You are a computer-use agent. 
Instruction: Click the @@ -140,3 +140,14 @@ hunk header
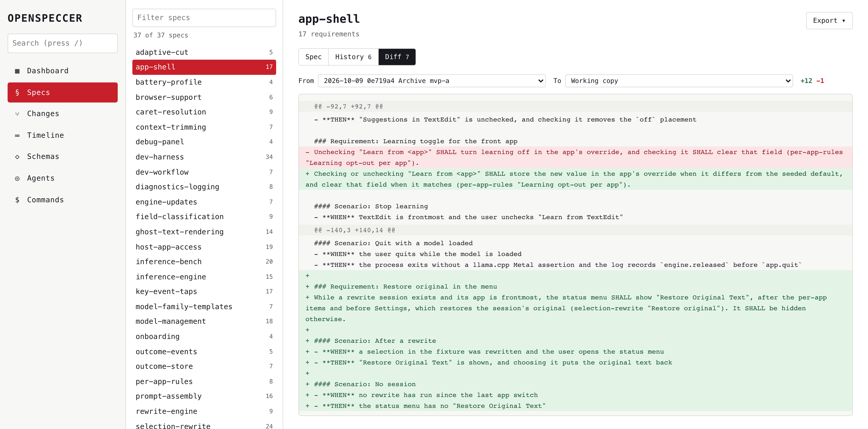coord(576,230)
